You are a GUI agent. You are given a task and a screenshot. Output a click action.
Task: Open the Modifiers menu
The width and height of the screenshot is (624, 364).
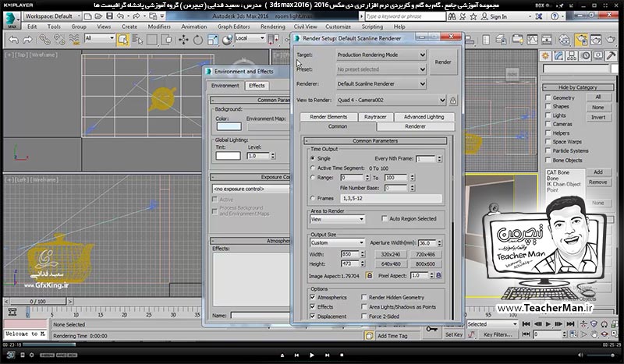point(159,27)
